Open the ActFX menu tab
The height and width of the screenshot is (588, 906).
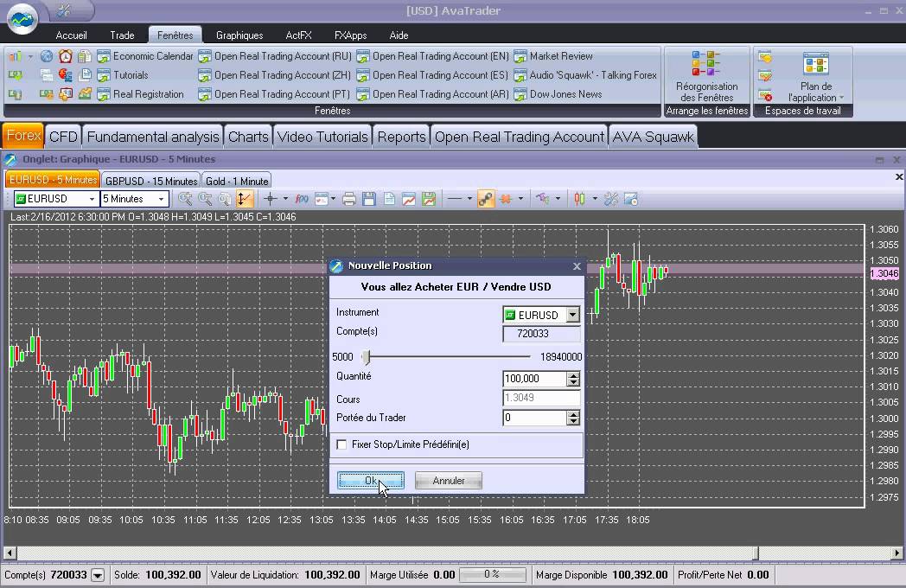(299, 35)
